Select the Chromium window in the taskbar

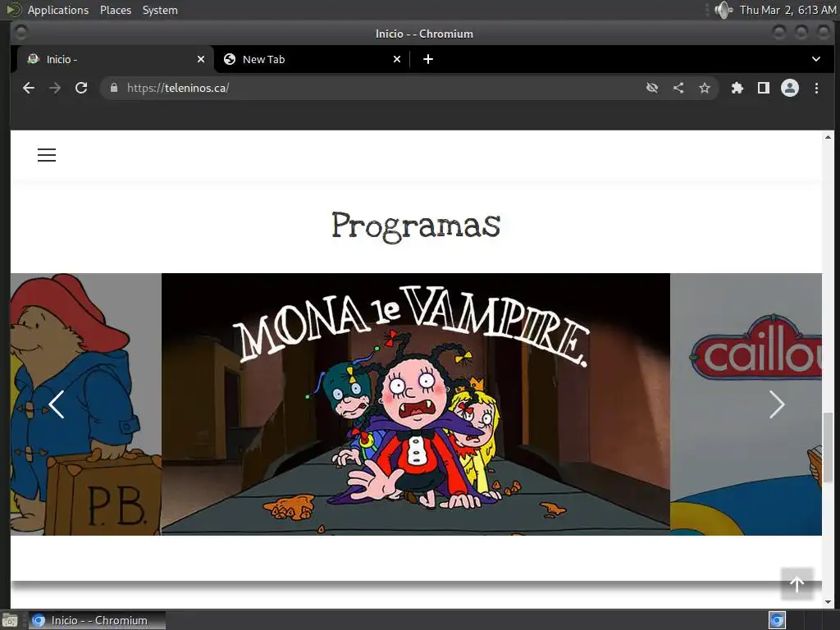pos(97,620)
